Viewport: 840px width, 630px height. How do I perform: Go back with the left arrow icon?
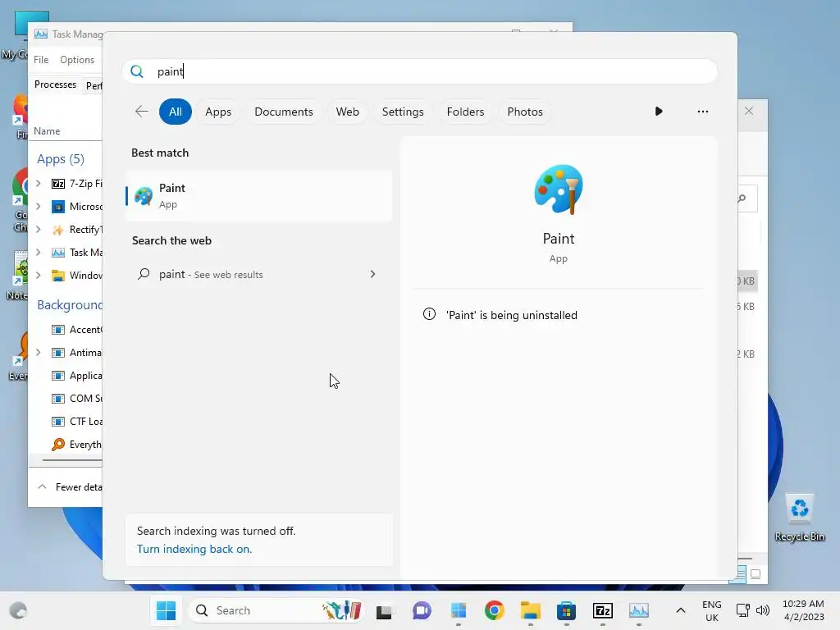(141, 112)
